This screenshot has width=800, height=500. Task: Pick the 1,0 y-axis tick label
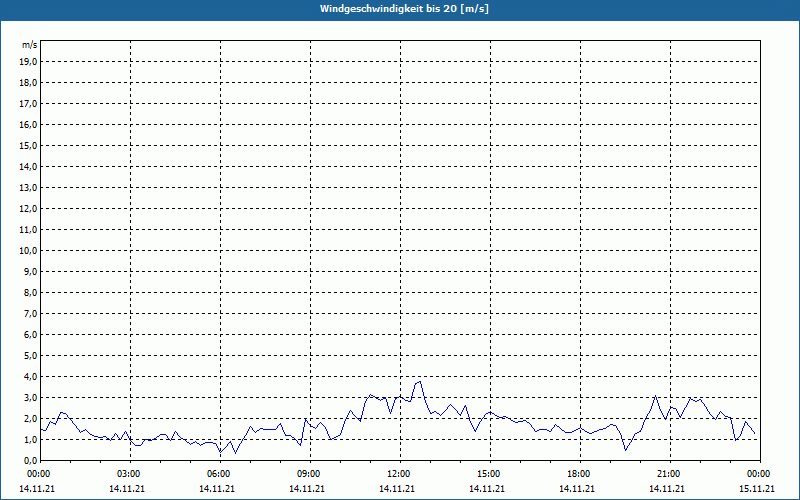[x=31, y=439]
